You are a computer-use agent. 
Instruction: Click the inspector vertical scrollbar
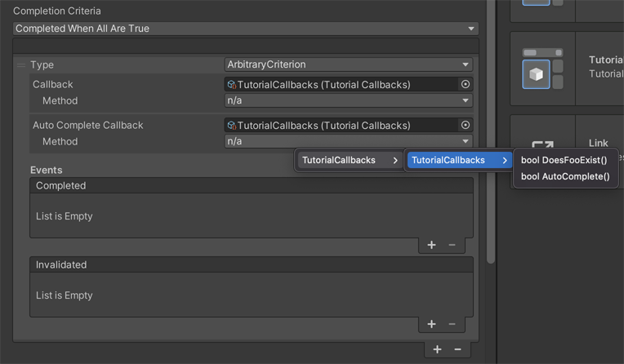coord(490,131)
